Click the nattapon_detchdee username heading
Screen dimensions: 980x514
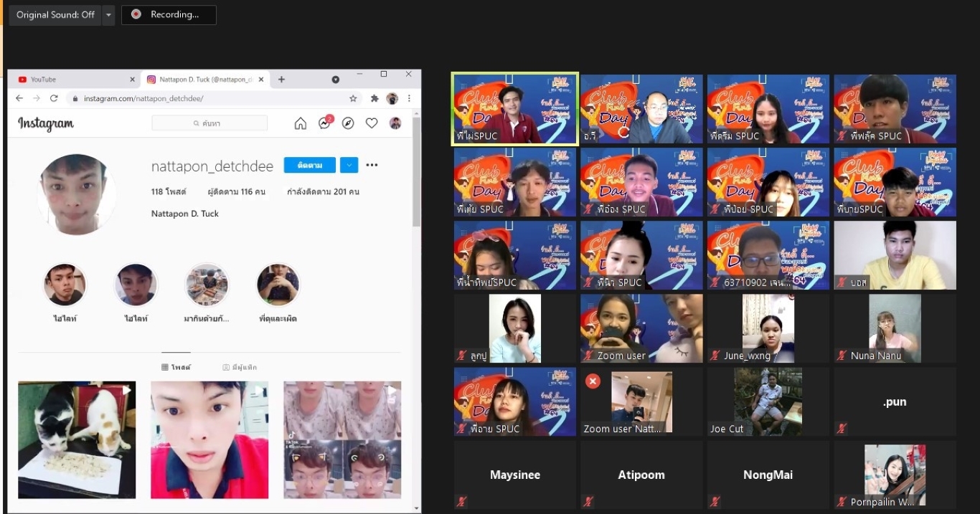click(x=212, y=166)
